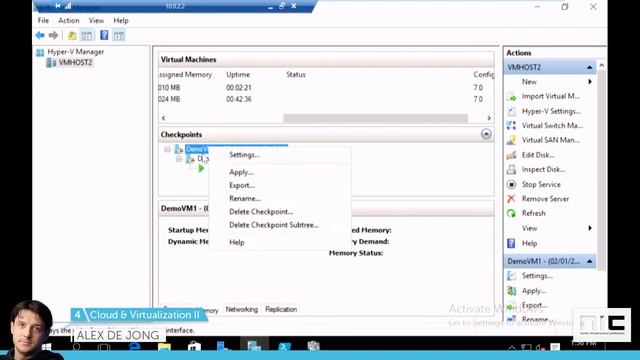Click the Uptime column header
640x360 pixels.
(238, 75)
